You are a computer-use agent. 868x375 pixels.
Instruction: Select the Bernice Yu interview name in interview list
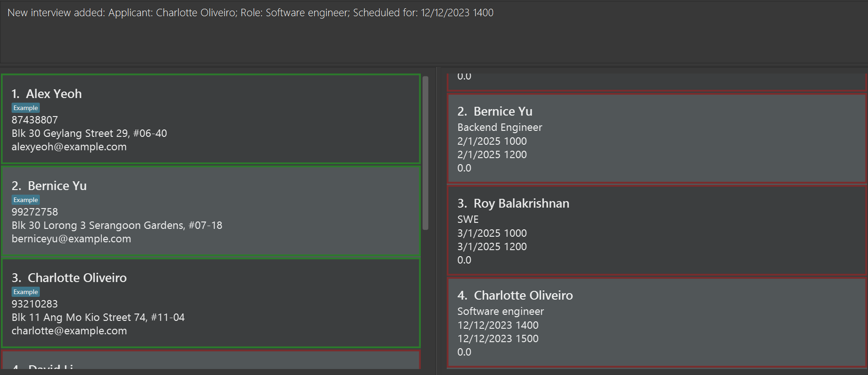503,111
